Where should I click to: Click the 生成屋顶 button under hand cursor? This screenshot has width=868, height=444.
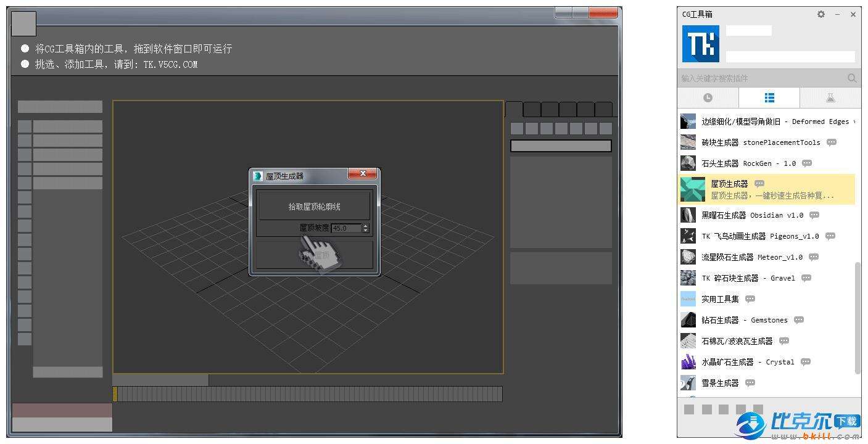pos(314,255)
